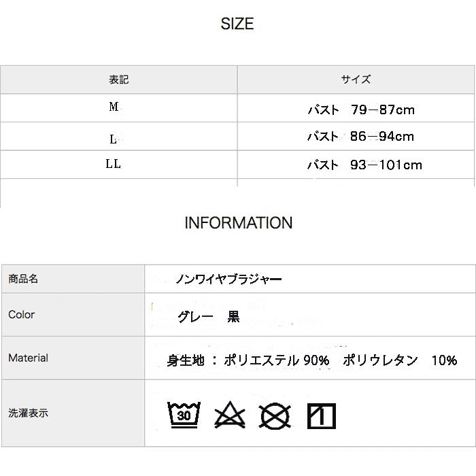The width and height of the screenshot is (476, 476).
Task: Select the LL size row label
Action: click(114, 165)
